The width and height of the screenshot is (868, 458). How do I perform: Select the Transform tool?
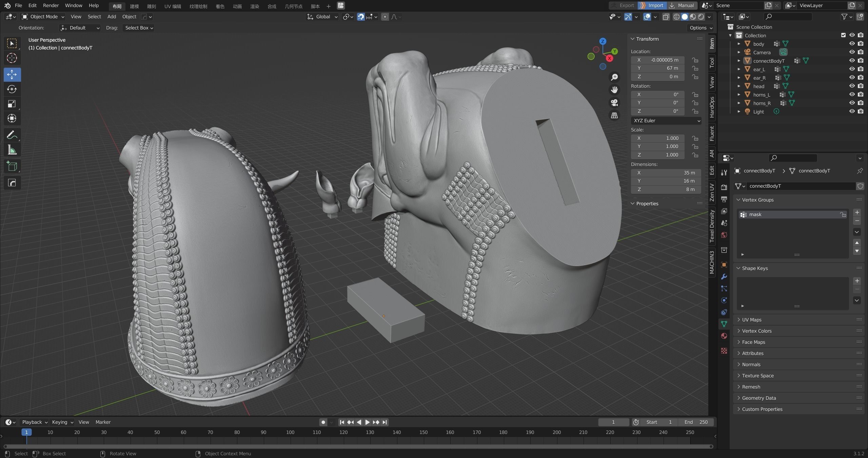point(12,118)
